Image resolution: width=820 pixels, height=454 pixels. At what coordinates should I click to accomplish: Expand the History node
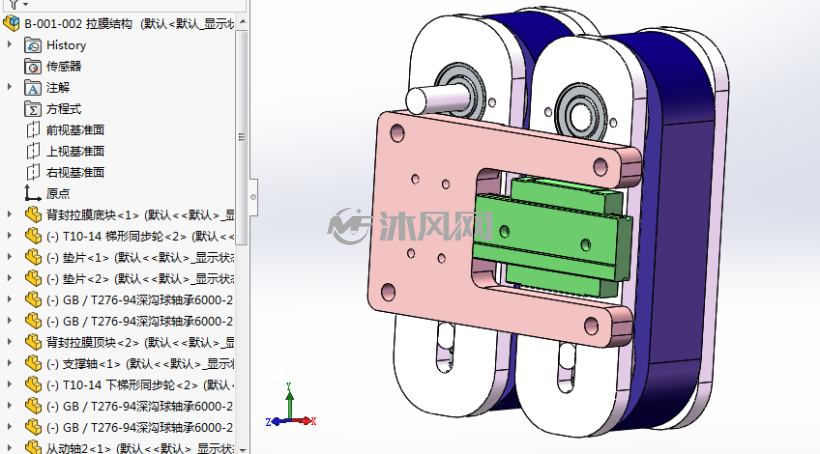(9, 45)
